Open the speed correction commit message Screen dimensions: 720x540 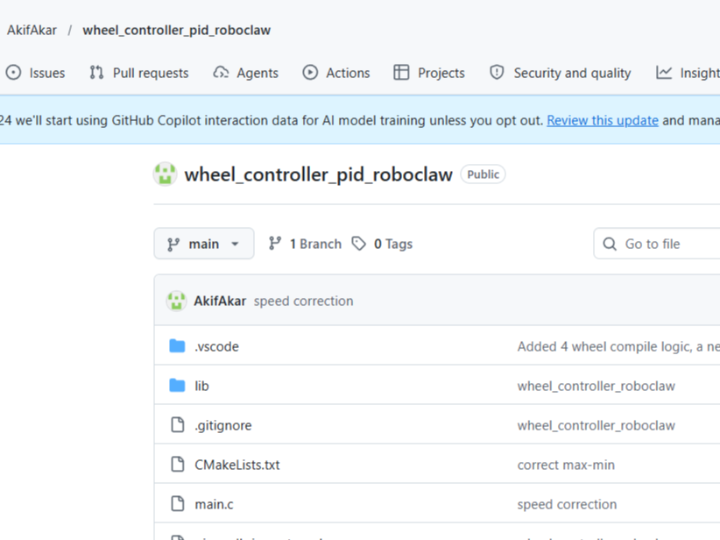(303, 301)
